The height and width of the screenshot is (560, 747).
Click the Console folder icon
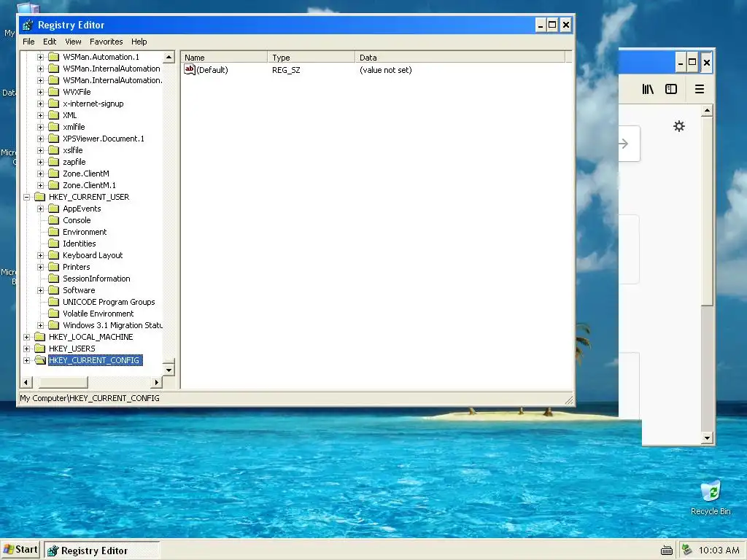click(54, 220)
